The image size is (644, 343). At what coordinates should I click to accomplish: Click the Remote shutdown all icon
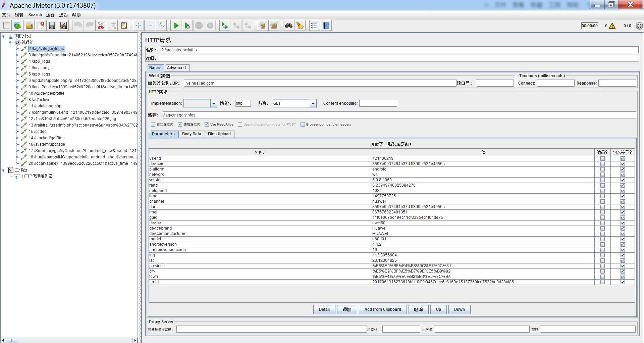(248, 26)
